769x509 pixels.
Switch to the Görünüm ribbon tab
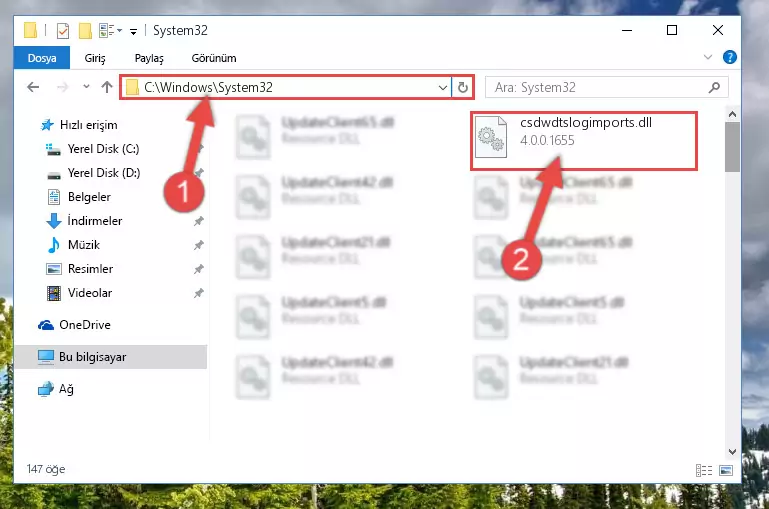pos(214,58)
